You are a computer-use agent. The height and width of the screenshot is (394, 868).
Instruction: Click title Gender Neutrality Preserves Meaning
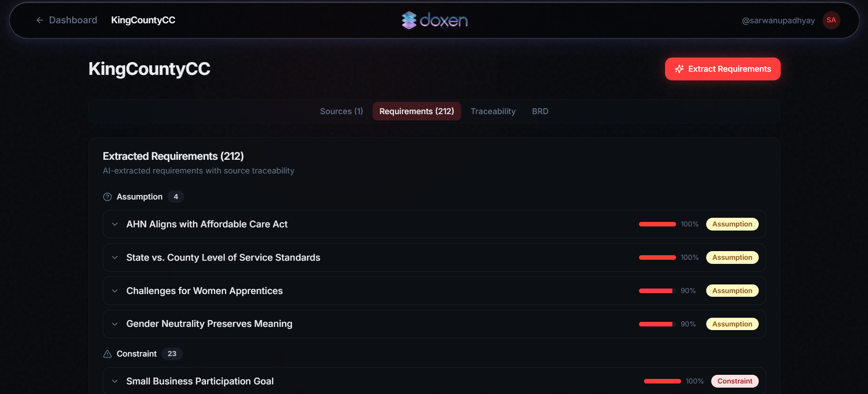coord(209,324)
